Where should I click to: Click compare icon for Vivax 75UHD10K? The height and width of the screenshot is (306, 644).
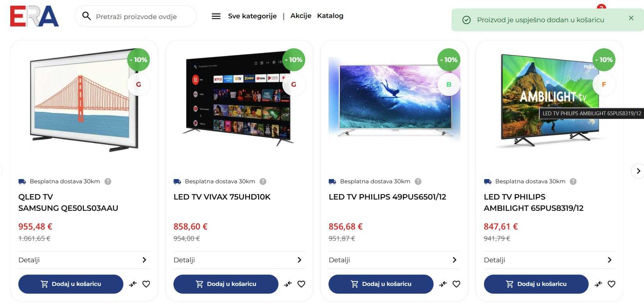[288, 284]
